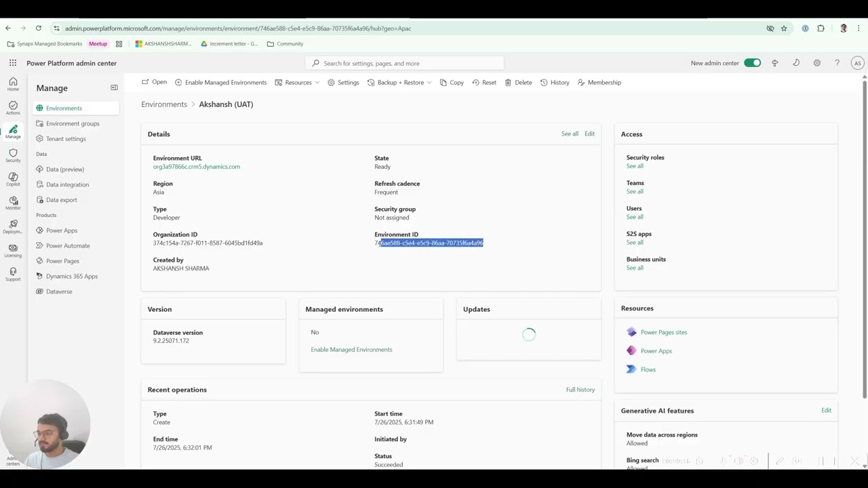Viewport: 868px width, 488px height.
Task: Collapse the Manage navigation pane
Action: (x=114, y=87)
